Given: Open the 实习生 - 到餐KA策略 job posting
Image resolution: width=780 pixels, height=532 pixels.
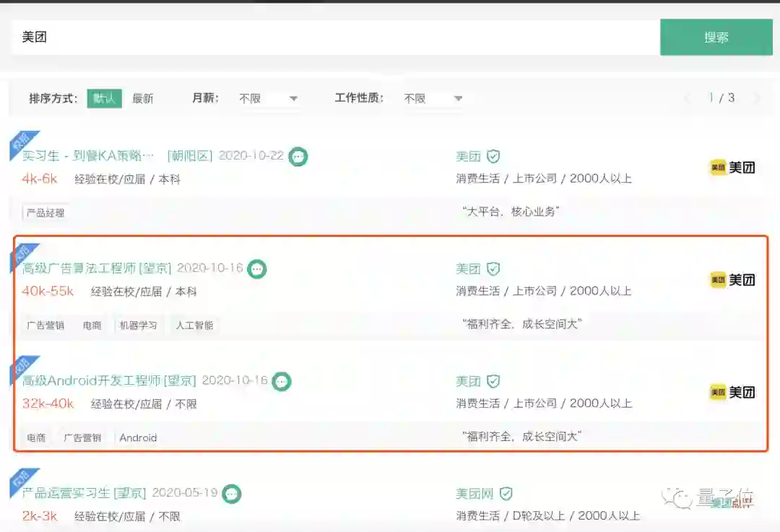Looking at the screenshot, I should [x=87, y=156].
